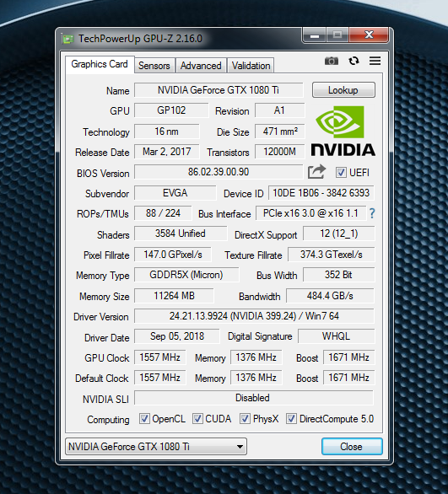Click the Device ID field 10DE 1B06
The image size is (448, 494).
point(321,193)
